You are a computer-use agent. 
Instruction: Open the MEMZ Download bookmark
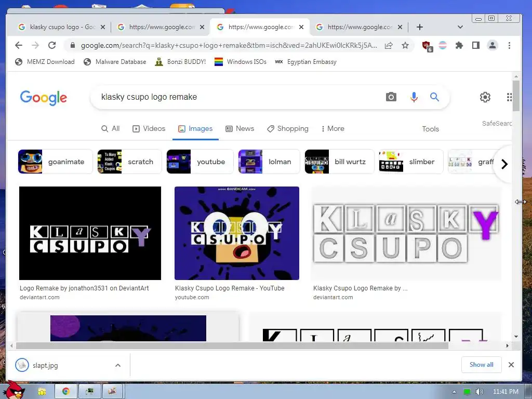click(x=45, y=62)
